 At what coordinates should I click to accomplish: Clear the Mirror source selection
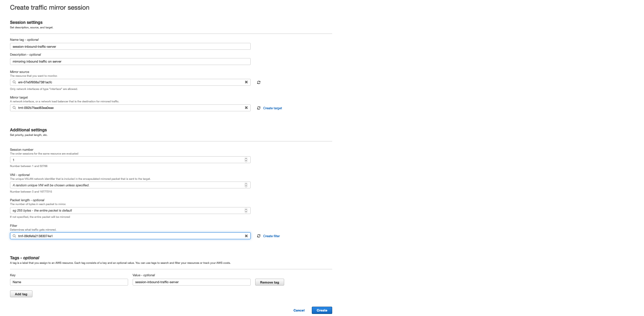[246, 82]
